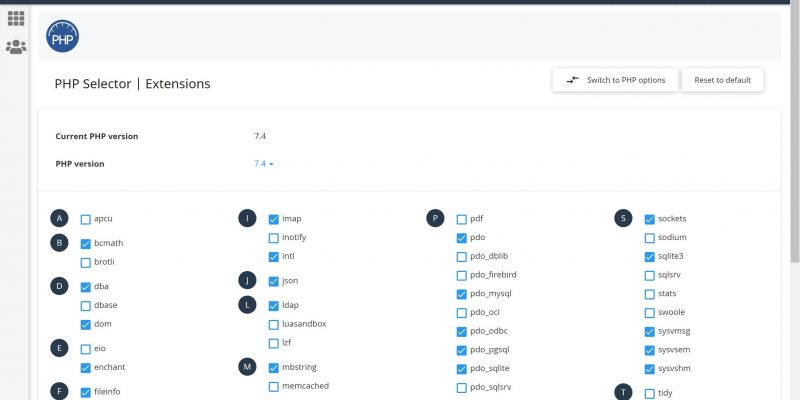Click the letter T group badge
The height and width of the screenshot is (400, 800).
pos(623,392)
